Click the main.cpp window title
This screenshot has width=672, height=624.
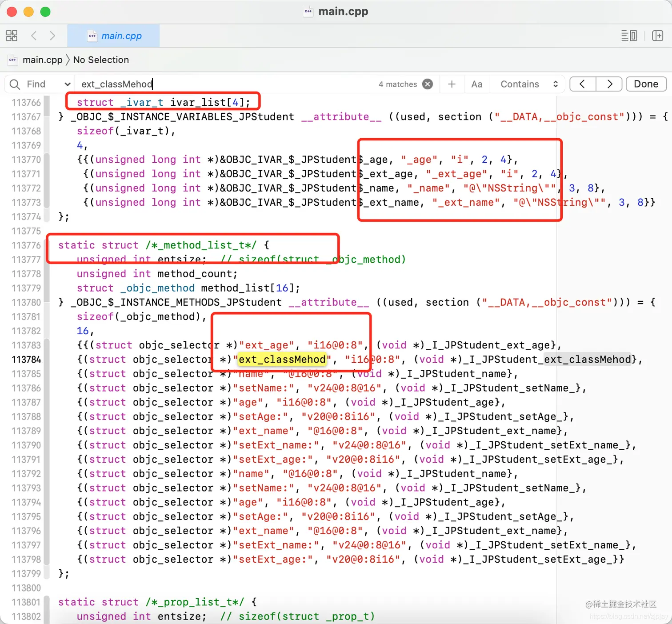click(343, 12)
